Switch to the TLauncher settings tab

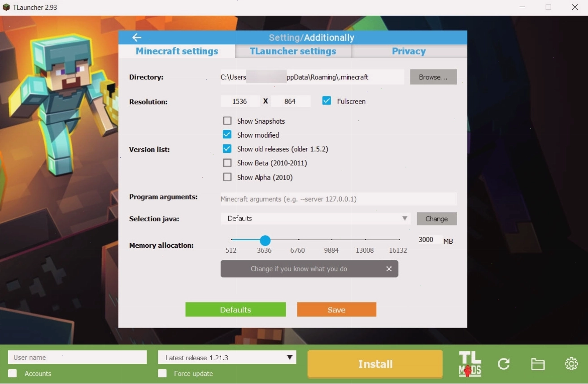(293, 51)
